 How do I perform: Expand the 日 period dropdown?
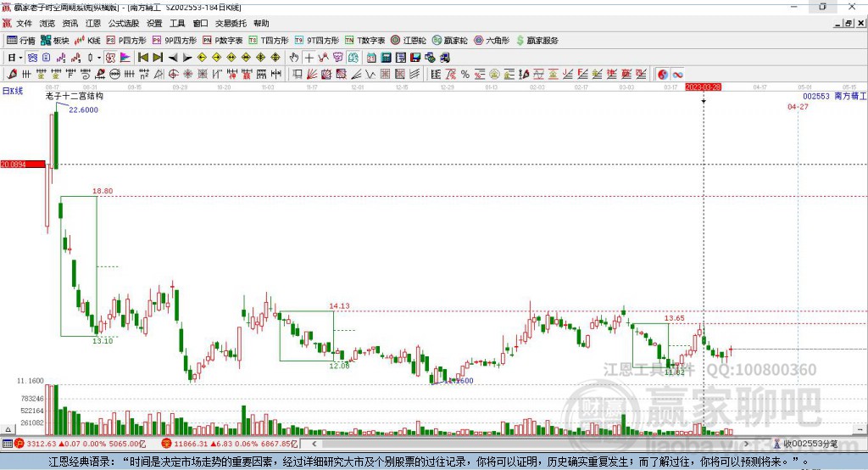(x=20, y=58)
